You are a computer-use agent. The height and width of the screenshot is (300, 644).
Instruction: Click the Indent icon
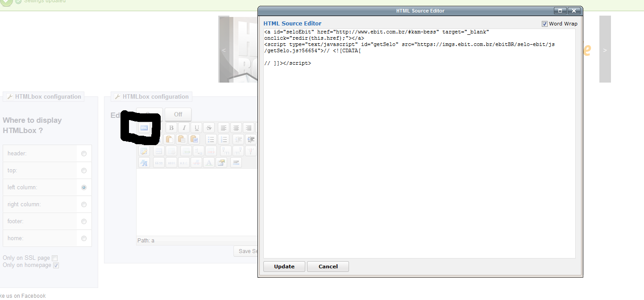point(251,139)
